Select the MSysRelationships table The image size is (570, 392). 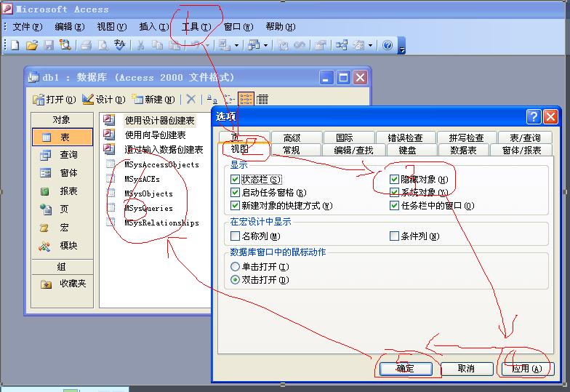(161, 223)
